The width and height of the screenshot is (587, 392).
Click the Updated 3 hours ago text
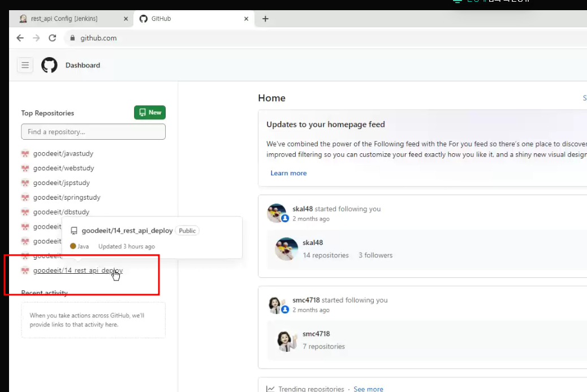(x=127, y=247)
